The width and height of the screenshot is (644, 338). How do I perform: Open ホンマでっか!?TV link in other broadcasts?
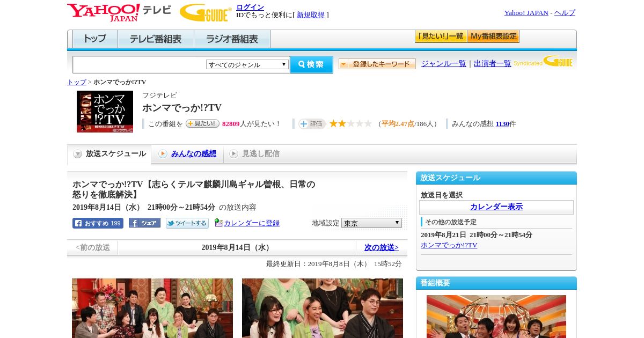tap(449, 245)
